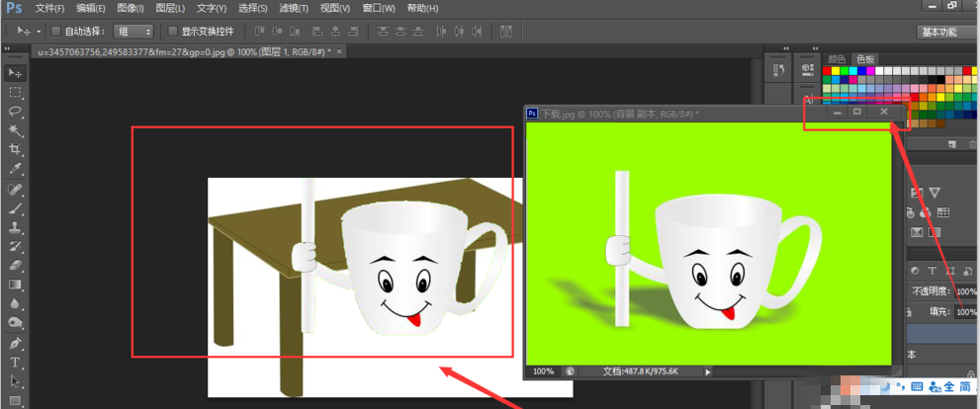980x409 pixels.
Task: Select the Gradient tool
Action: pos(15,285)
